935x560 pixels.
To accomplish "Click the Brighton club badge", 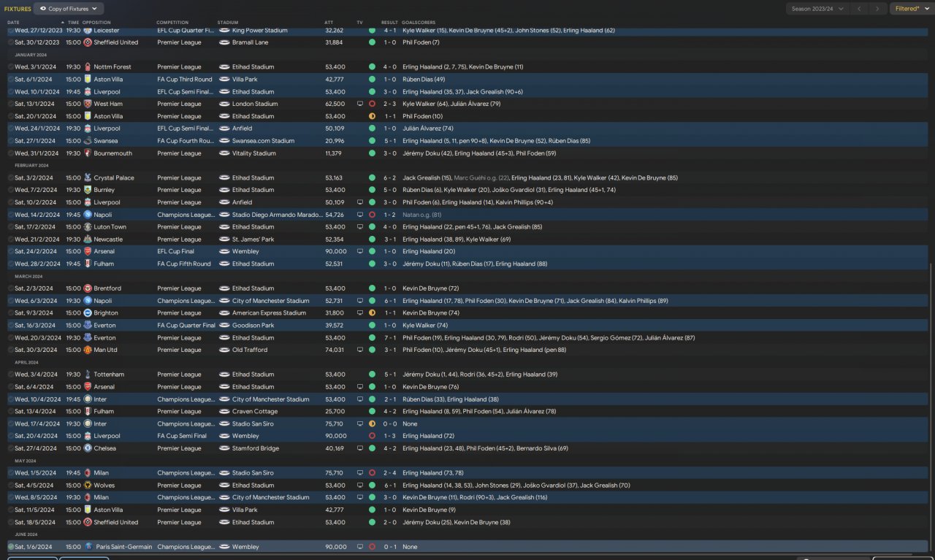I will pyautogui.click(x=88, y=313).
